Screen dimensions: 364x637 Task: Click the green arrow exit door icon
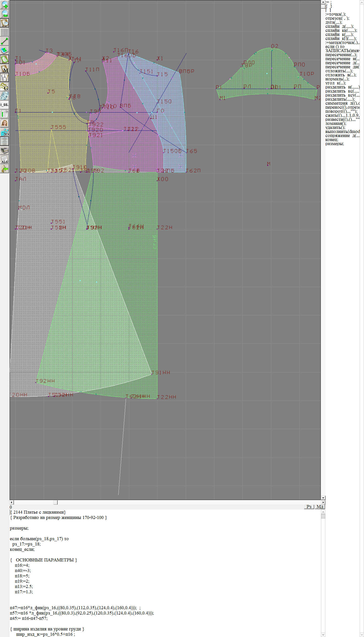click(x=5, y=169)
